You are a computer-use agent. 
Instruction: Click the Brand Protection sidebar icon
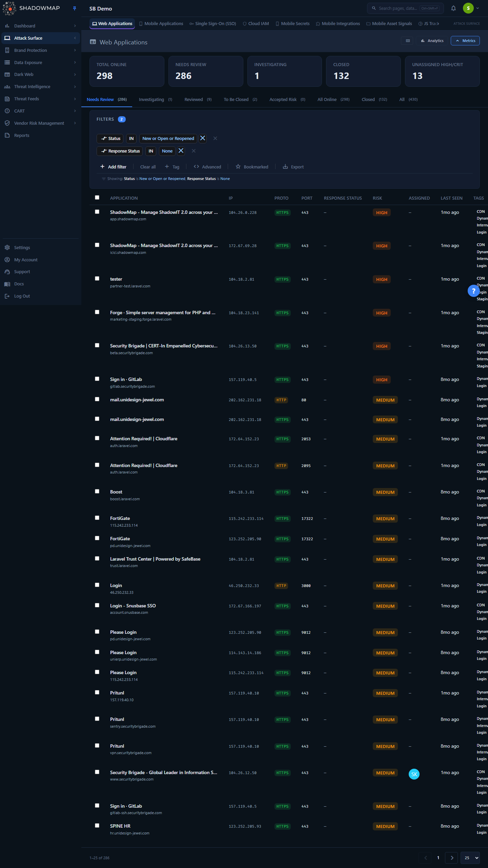coord(7,50)
